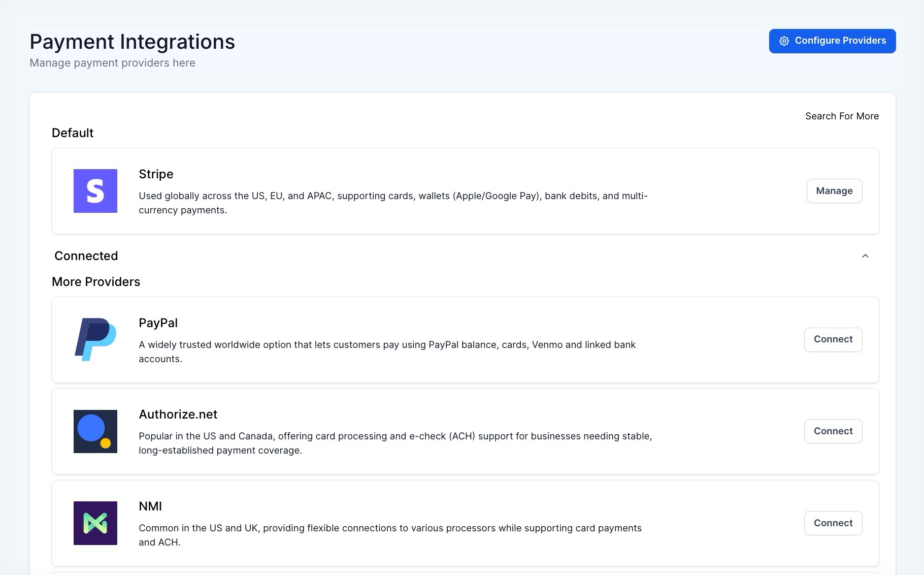Click the PayPal logo icon
Screen dimensions: 924x575
[95, 339]
